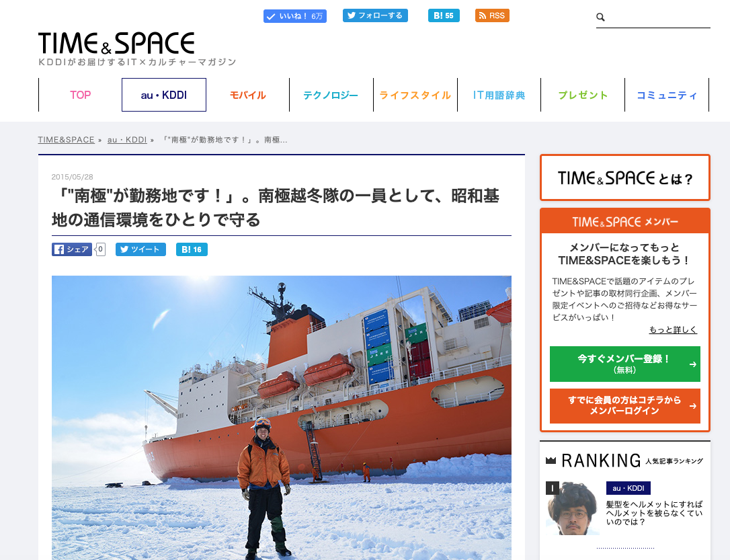Click the B! 16 bookmark button under title
This screenshot has height=560, width=730.
pos(192,249)
